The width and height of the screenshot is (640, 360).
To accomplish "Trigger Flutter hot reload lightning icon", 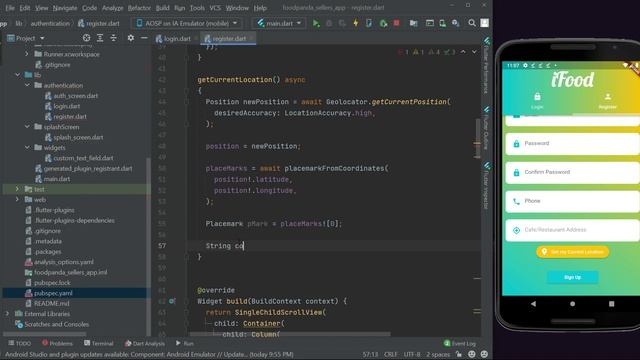I will (x=356, y=23).
